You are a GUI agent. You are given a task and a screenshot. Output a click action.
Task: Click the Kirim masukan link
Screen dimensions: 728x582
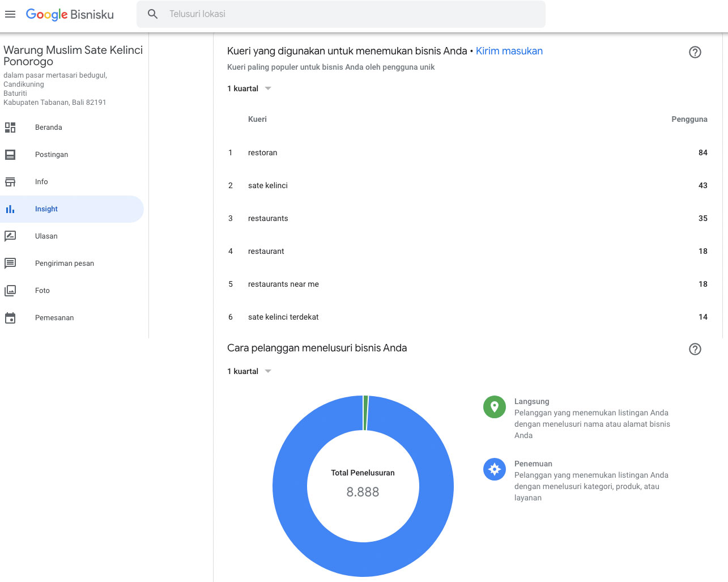click(509, 51)
